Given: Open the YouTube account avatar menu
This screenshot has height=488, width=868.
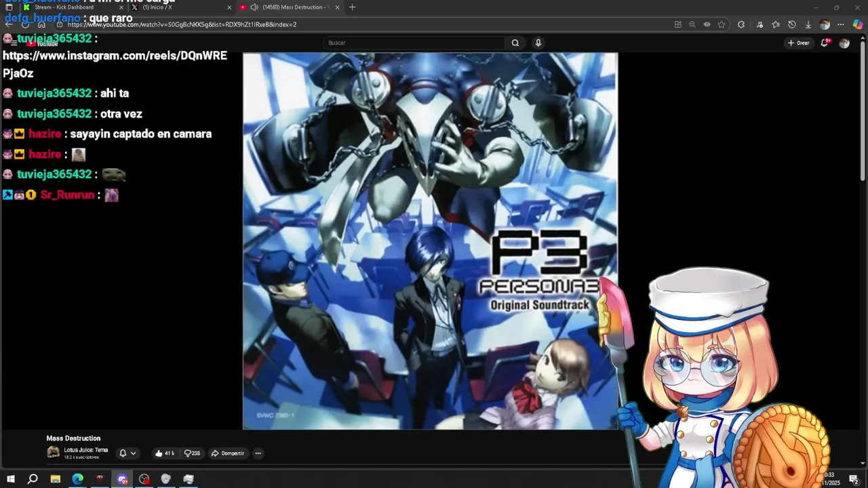Looking at the screenshot, I should (844, 43).
